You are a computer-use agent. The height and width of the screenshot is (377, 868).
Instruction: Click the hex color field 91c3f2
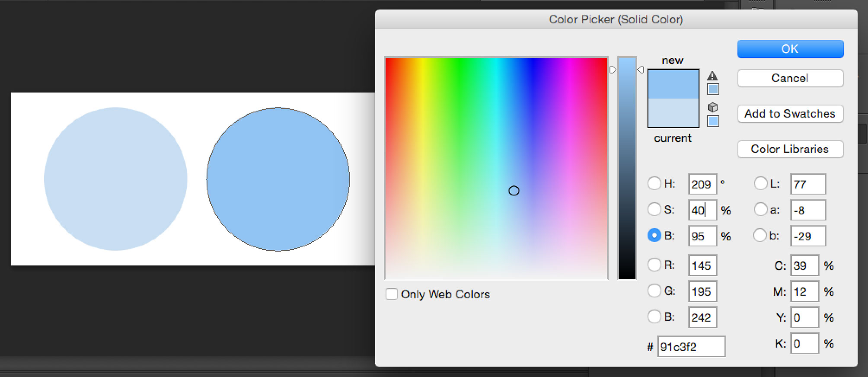691,347
